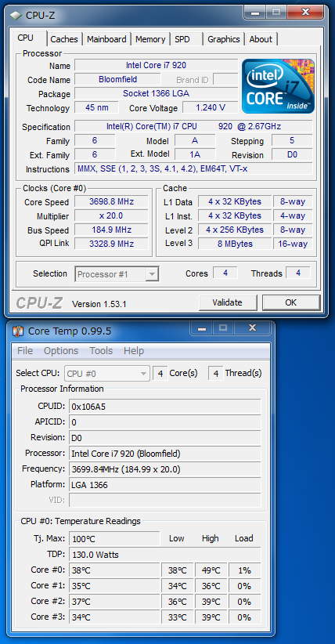
Task: Switch to the Mainboard tab
Action: pos(106,39)
